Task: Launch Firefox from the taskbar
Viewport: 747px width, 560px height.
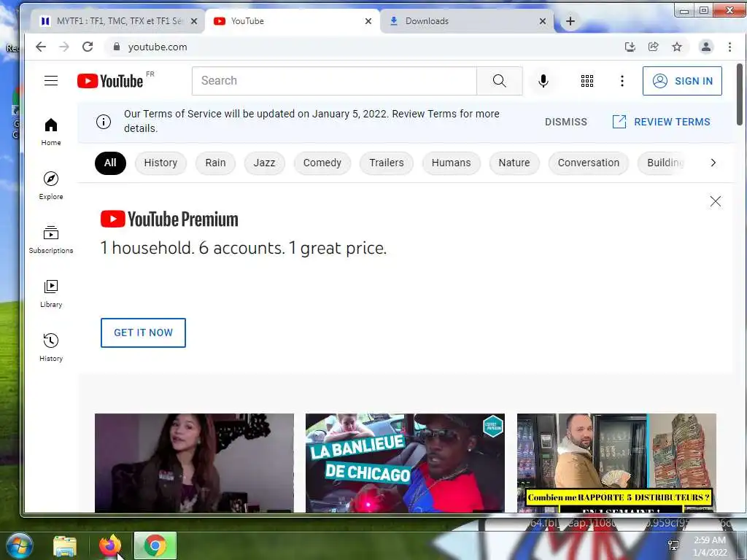Action: [x=110, y=545]
